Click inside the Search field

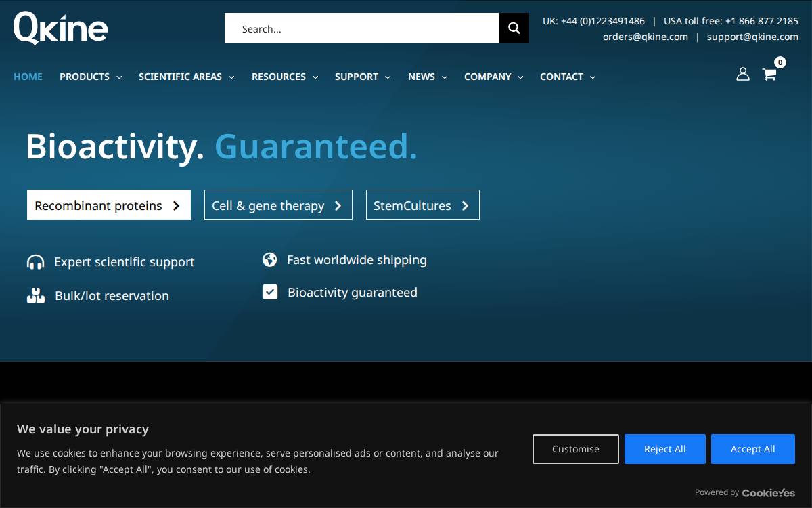[x=361, y=28]
